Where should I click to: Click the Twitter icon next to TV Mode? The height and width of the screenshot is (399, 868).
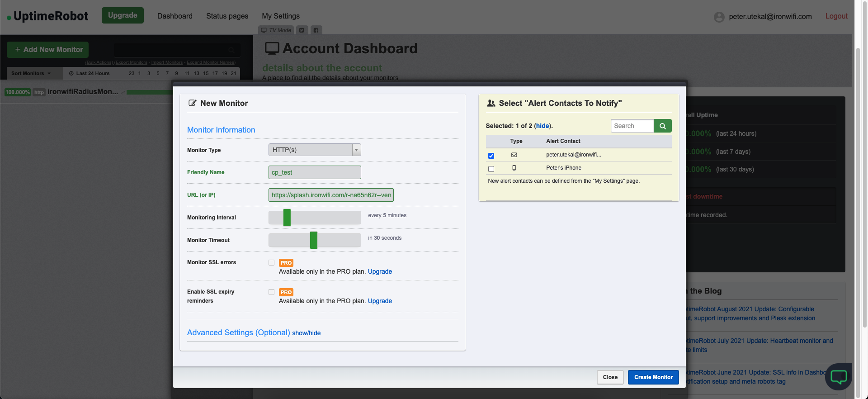(x=302, y=30)
